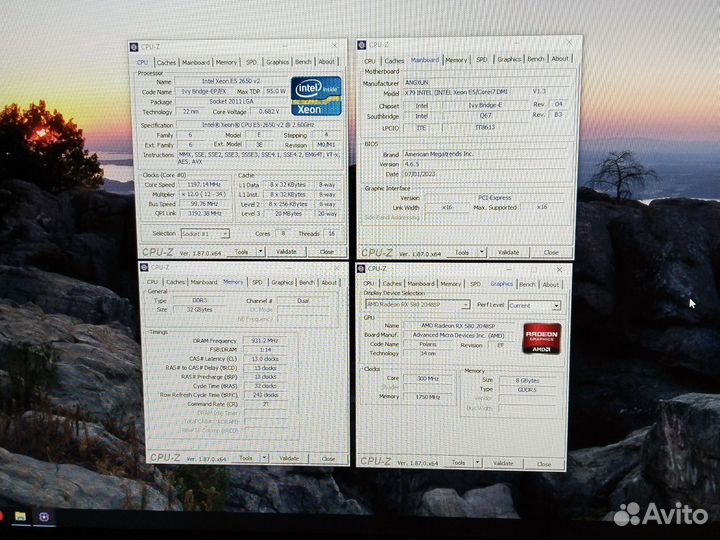Click the 'AMD Radeon RX 580 2048SP' GPU name
The height and width of the screenshot is (540, 720).
[459, 325]
